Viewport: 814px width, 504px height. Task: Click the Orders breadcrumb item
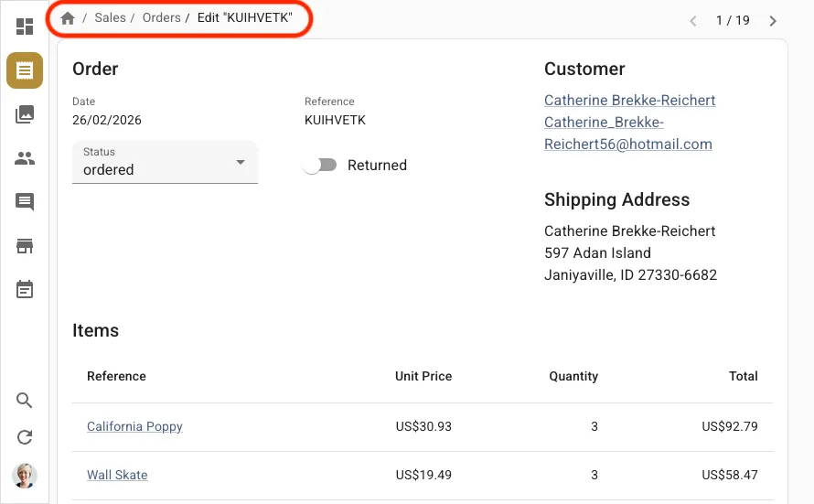coord(161,18)
